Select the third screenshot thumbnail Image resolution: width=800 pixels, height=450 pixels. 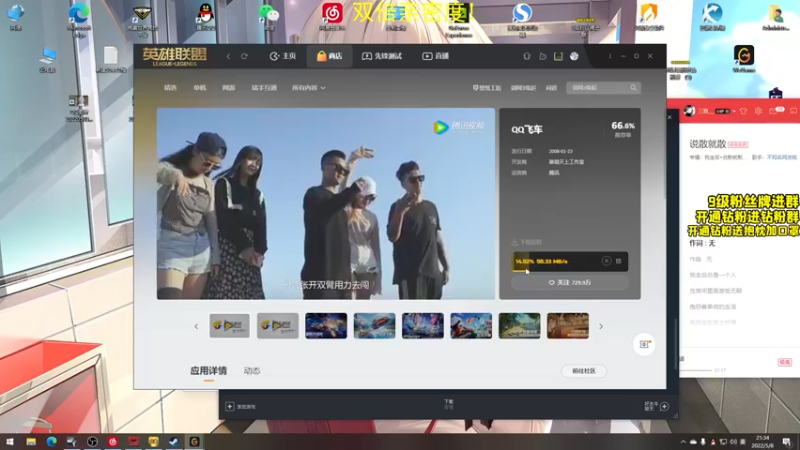(326, 326)
